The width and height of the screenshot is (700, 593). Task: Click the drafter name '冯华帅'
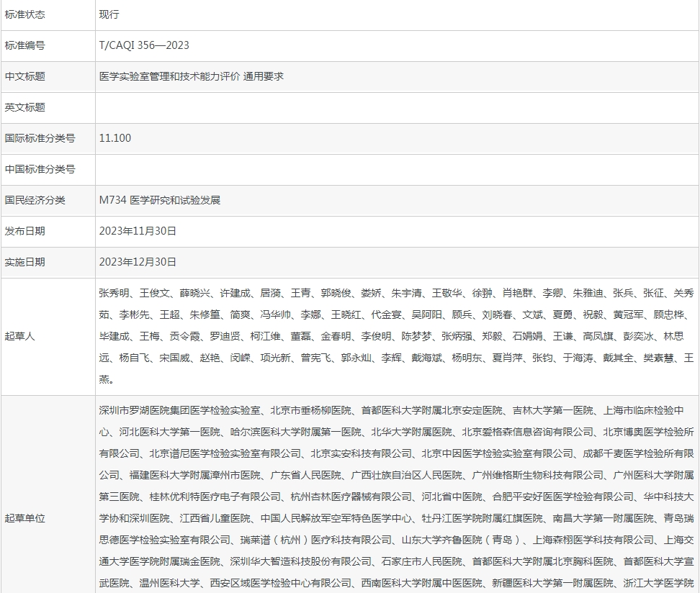[x=275, y=314]
